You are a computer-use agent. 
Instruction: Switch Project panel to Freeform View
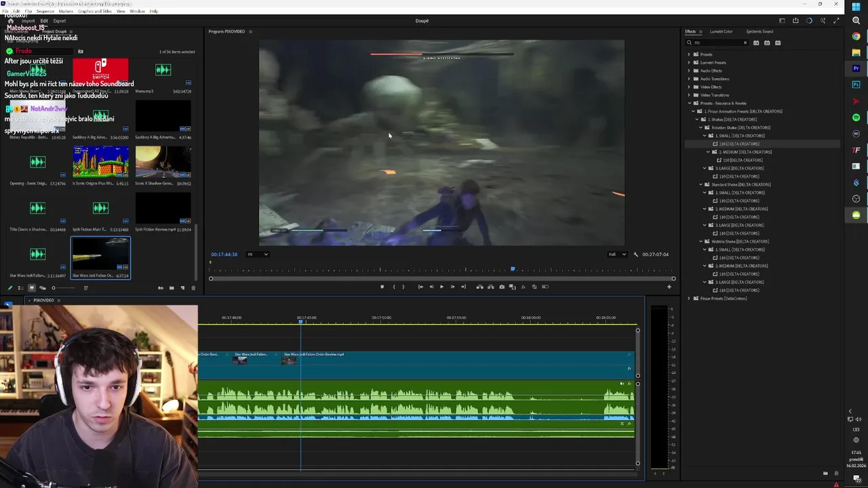(42, 288)
